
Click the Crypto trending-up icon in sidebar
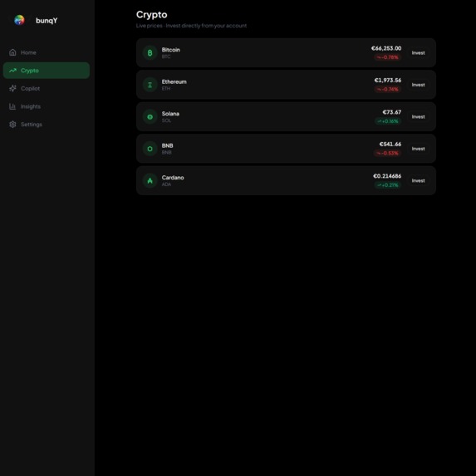pyautogui.click(x=12, y=71)
